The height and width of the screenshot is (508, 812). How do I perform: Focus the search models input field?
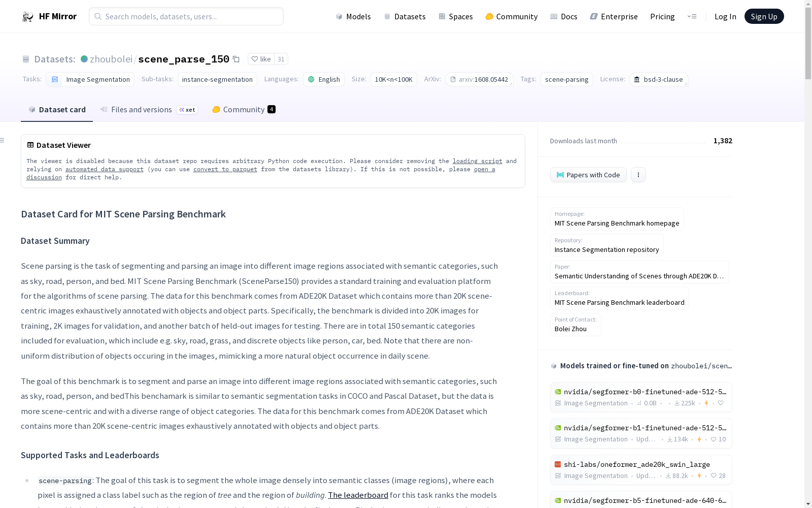tap(186, 16)
